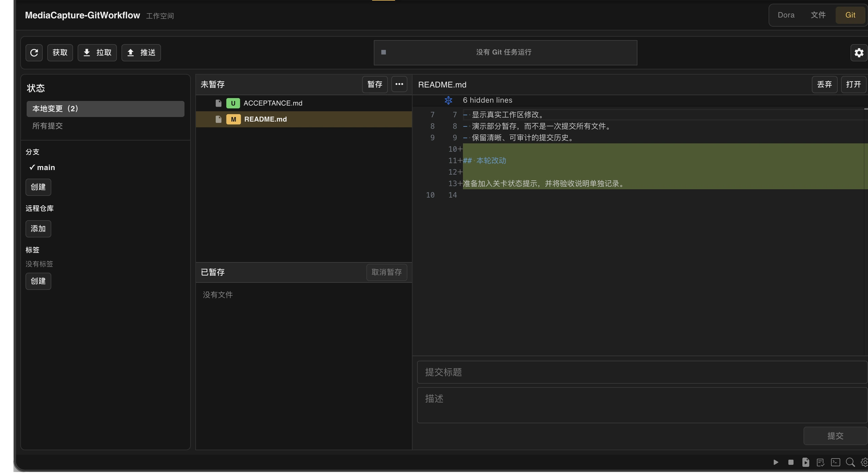Image resolution: width=868 pixels, height=476 pixels.
Task: Click the checklist document icon in bottom bar
Action: tap(821, 462)
